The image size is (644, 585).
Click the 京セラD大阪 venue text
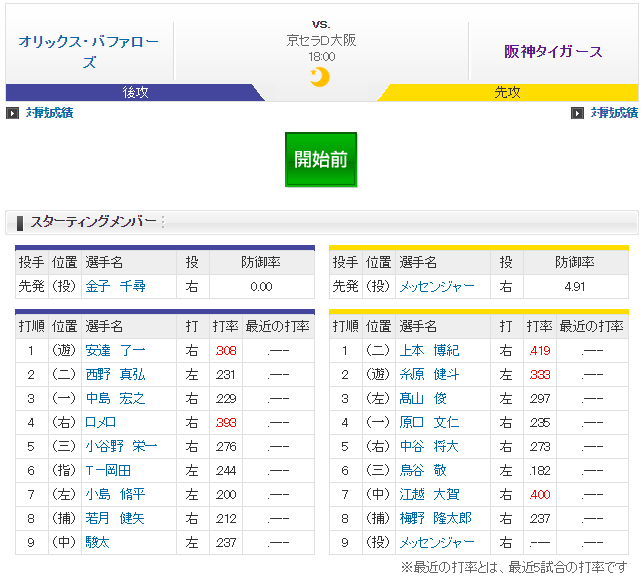tap(321, 40)
